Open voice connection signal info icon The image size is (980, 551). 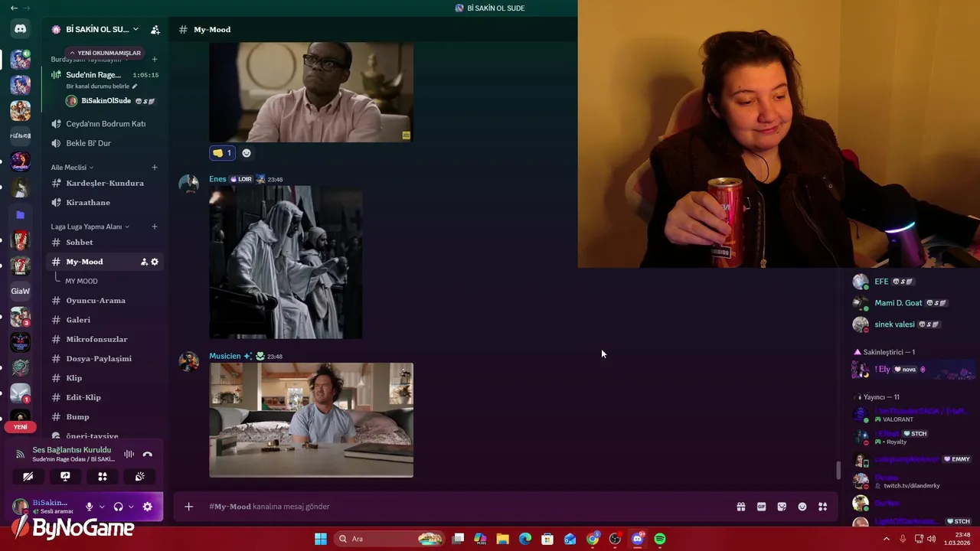20,455
